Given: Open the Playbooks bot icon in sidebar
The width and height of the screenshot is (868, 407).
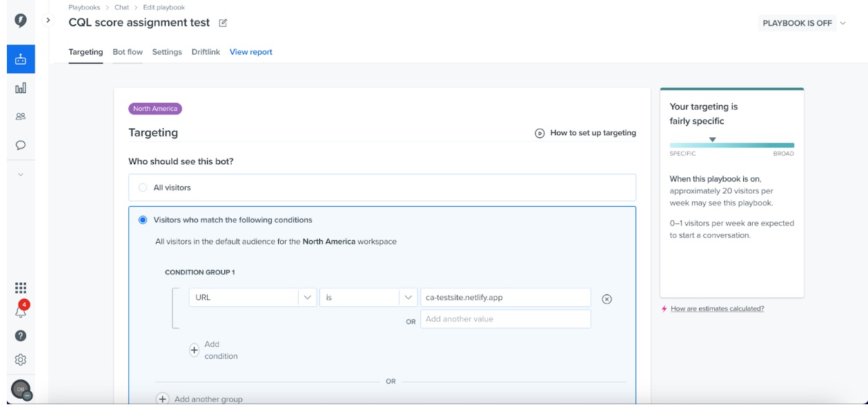Looking at the screenshot, I should tap(21, 59).
